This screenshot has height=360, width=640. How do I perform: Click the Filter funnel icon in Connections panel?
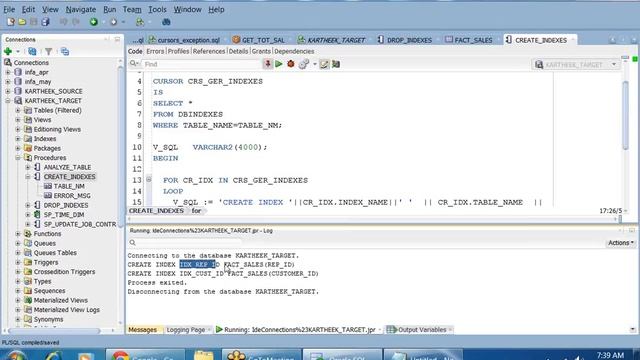[x=49, y=51]
